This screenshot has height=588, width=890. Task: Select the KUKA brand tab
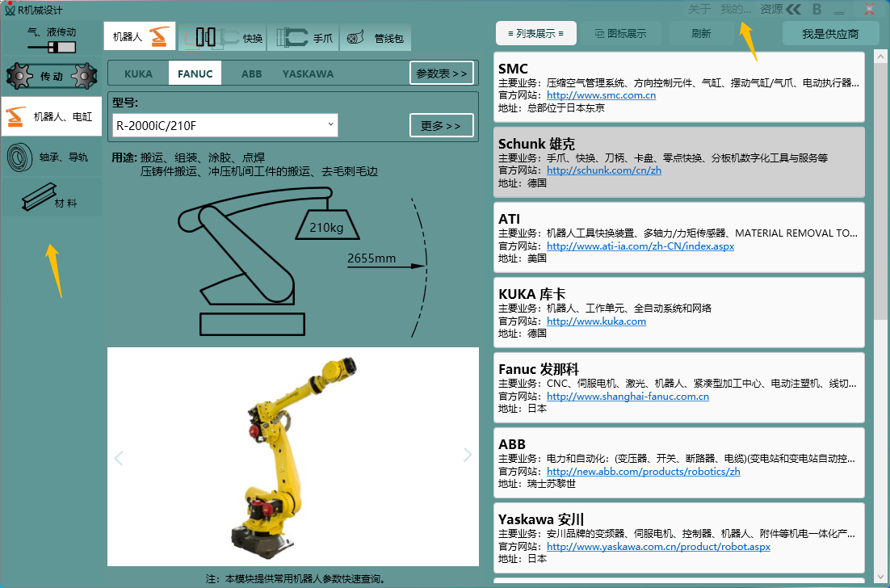coord(138,73)
